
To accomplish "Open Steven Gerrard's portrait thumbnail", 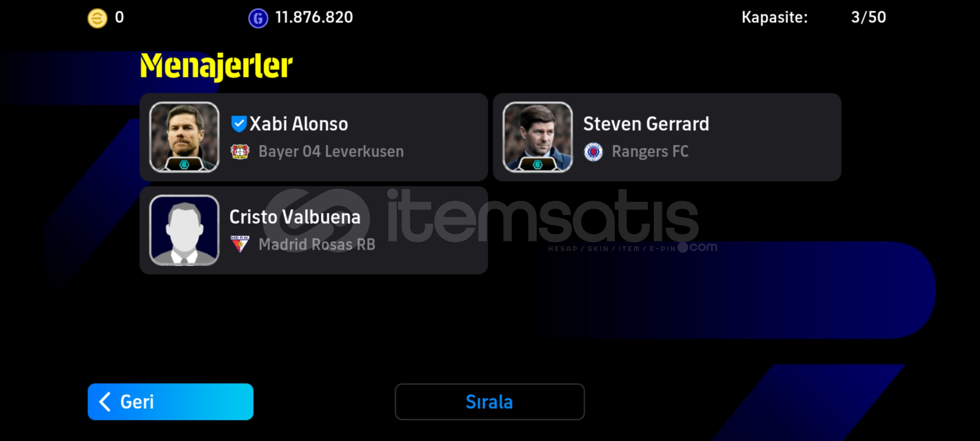I will click(538, 137).
